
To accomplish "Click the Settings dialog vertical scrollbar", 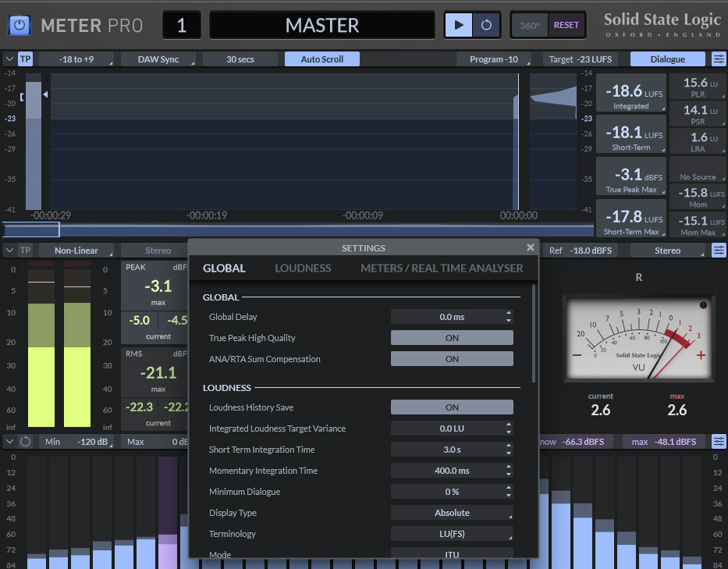I will pos(534,333).
